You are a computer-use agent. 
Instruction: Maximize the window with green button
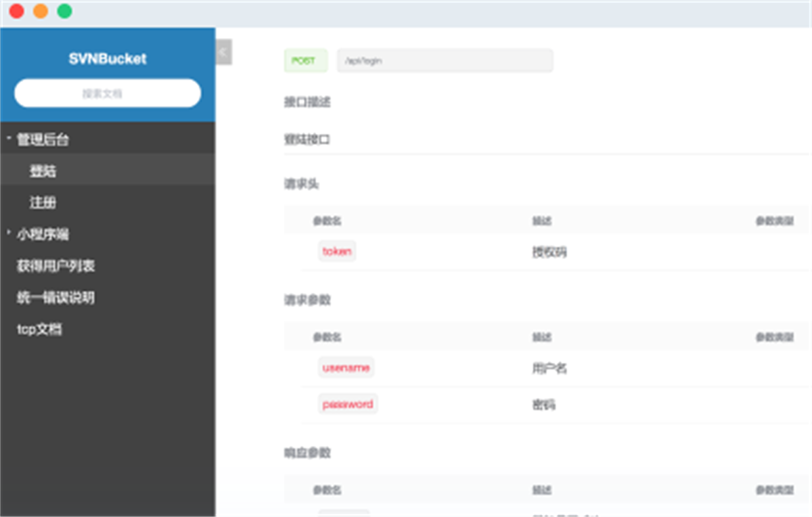(64, 11)
